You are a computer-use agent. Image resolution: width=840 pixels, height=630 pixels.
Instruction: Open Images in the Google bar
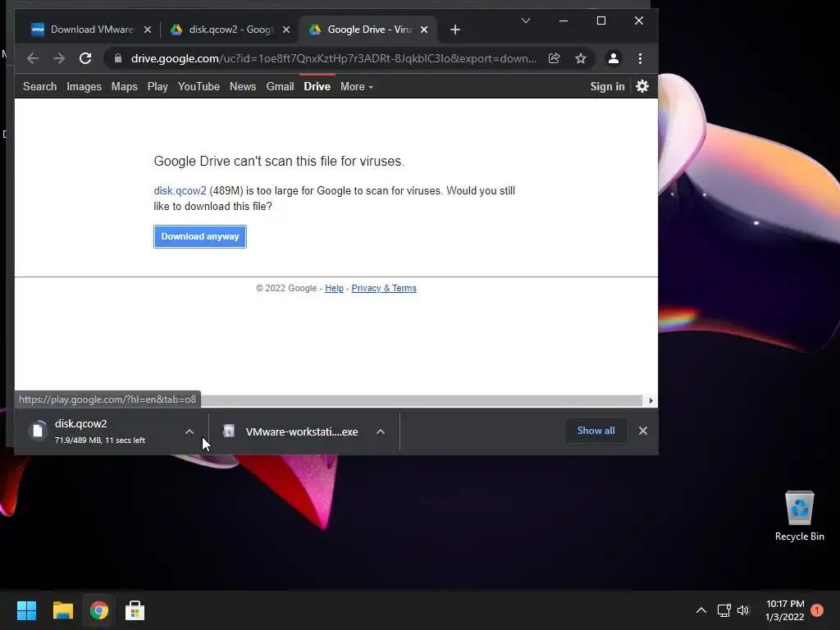pyautogui.click(x=84, y=86)
